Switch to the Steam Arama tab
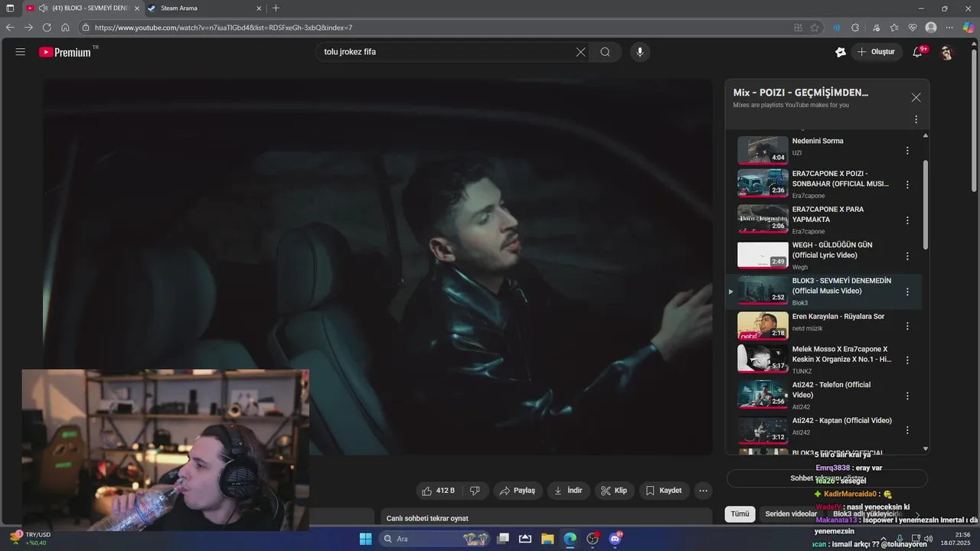This screenshot has height=551, width=980. 203,8
